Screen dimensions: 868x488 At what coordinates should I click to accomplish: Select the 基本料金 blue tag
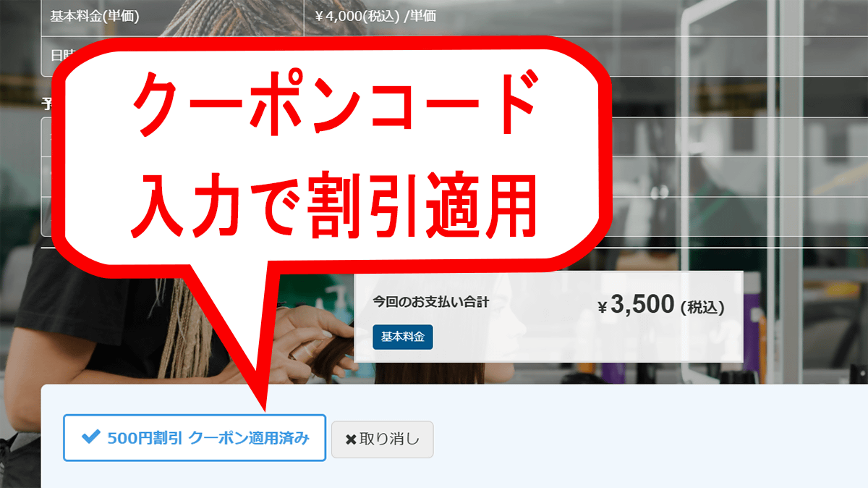coord(403,337)
